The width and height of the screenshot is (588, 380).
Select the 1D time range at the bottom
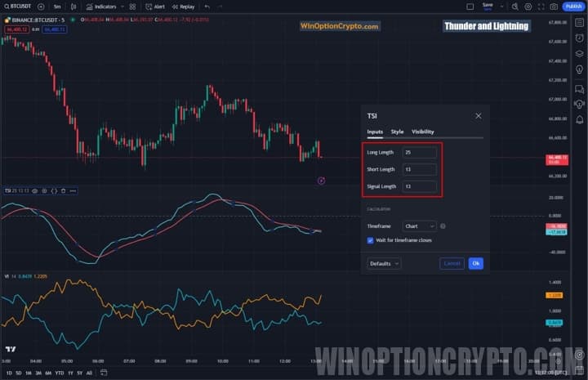pos(8,373)
